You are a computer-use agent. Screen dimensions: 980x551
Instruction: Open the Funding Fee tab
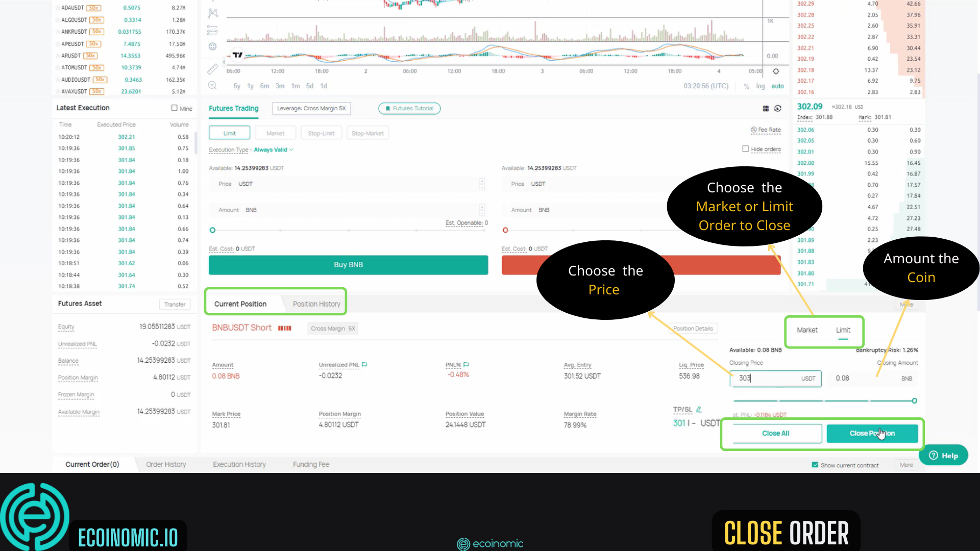click(x=310, y=464)
